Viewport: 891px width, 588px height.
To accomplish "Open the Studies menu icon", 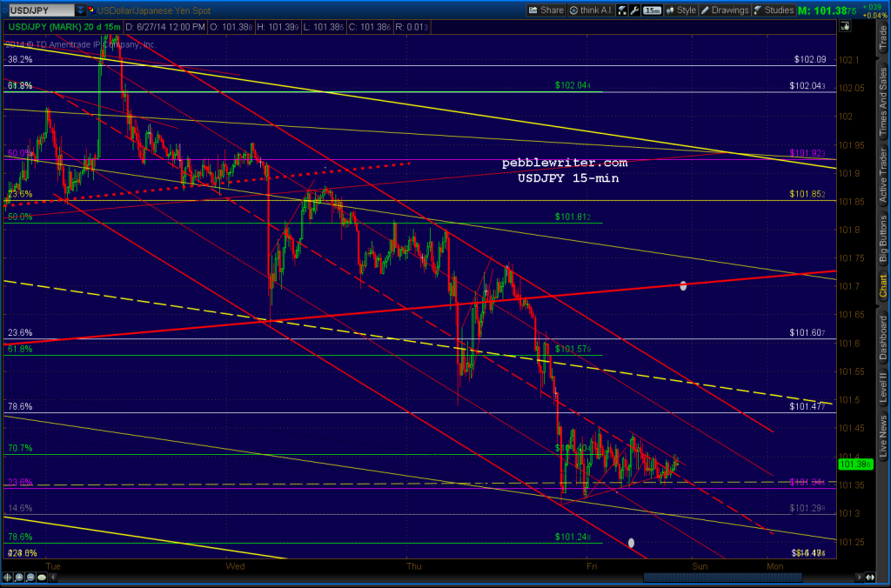I will [x=757, y=10].
